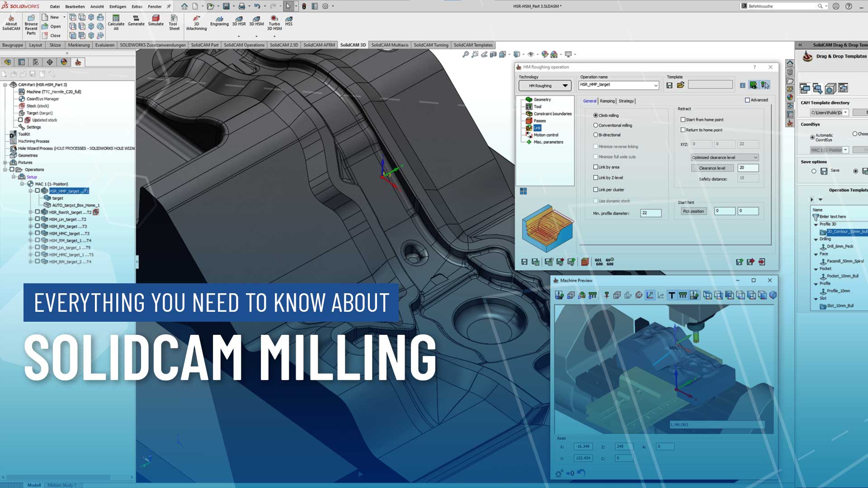Switch to the Ramping tab

[x=607, y=101]
